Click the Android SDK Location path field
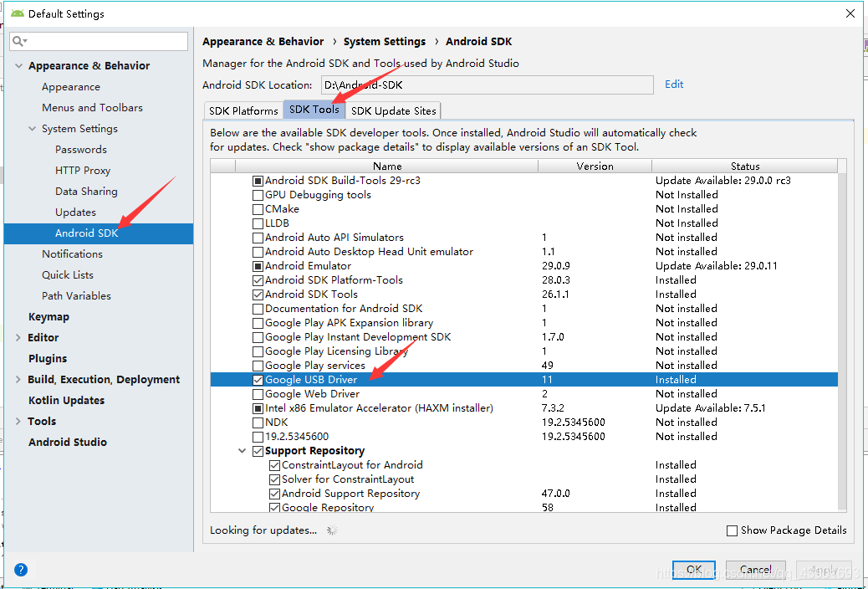 488,84
